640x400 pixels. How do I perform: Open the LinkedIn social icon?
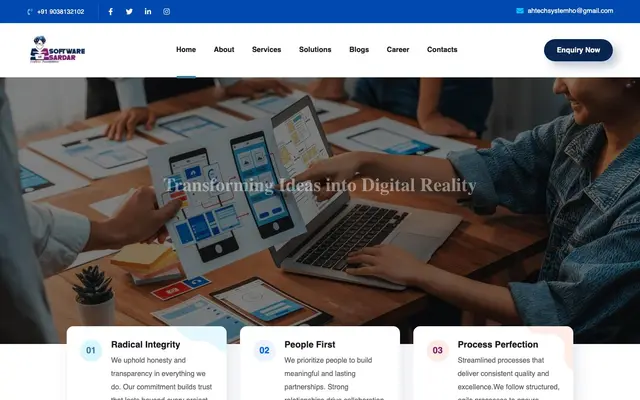click(148, 11)
